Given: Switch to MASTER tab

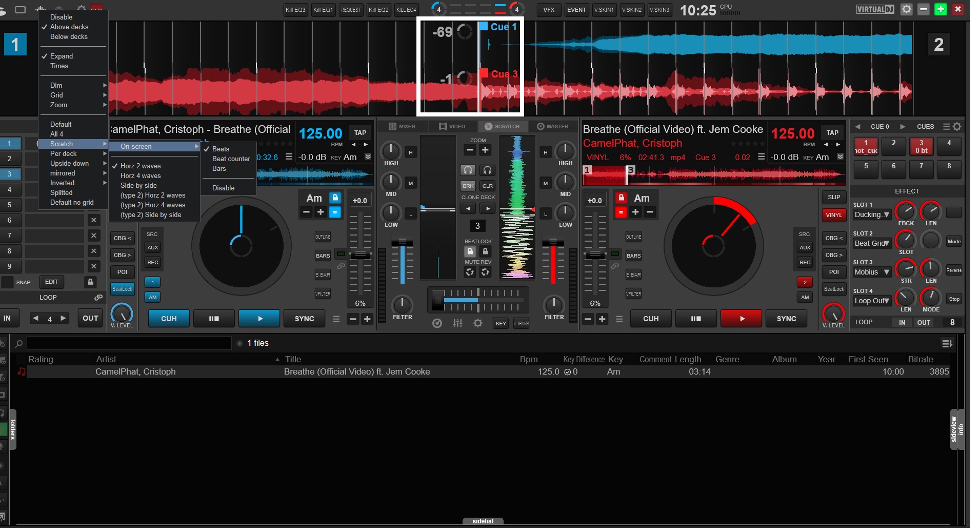Looking at the screenshot, I should [553, 126].
